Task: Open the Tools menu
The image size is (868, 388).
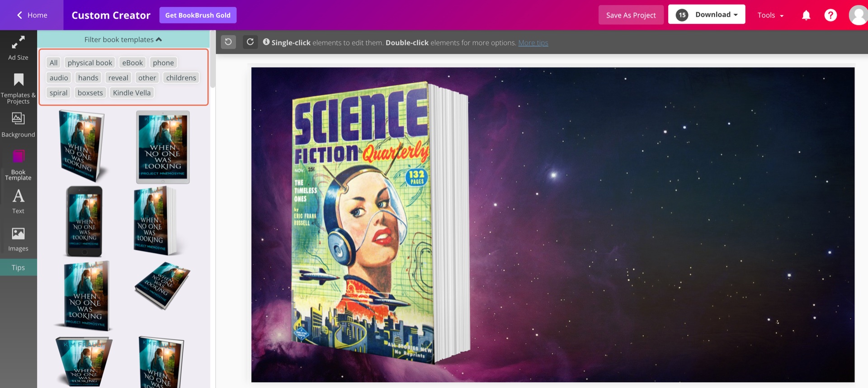Action: [x=770, y=15]
